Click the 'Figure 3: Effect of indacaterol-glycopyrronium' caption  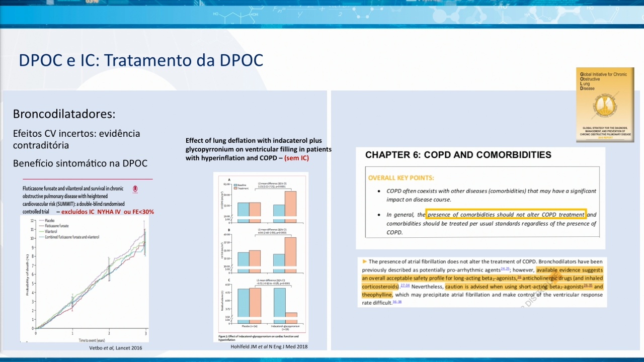(x=258, y=338)
